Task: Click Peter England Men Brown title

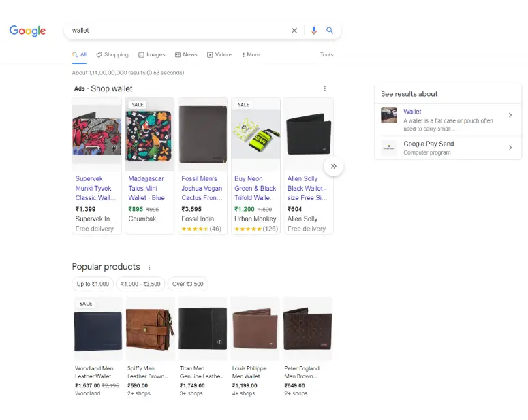Action: 302,372
